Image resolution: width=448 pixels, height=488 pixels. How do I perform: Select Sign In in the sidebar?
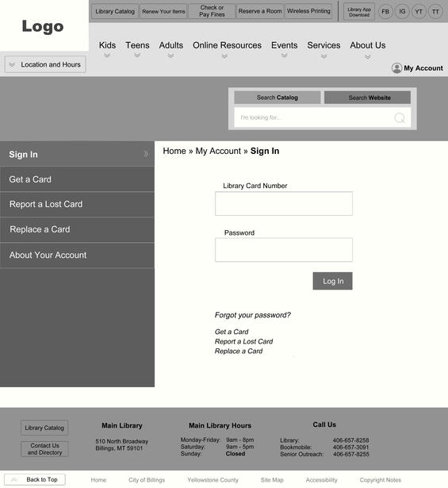[x=77, y=154]
